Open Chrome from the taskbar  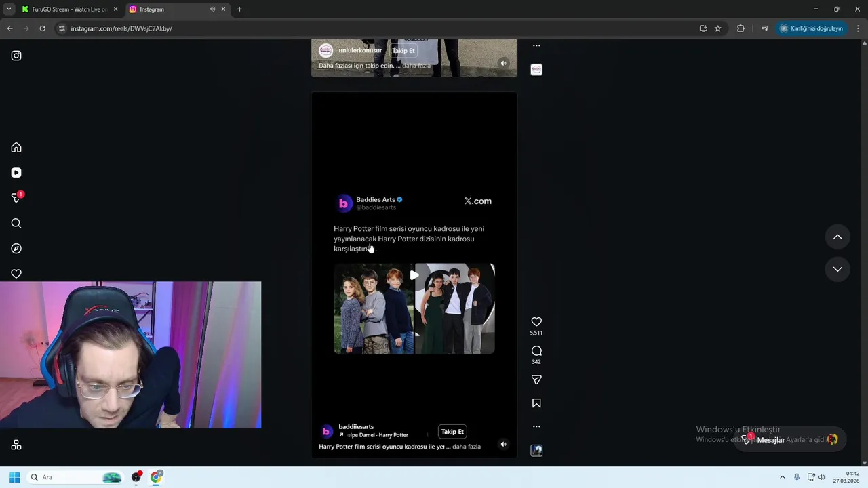point(156,477)
